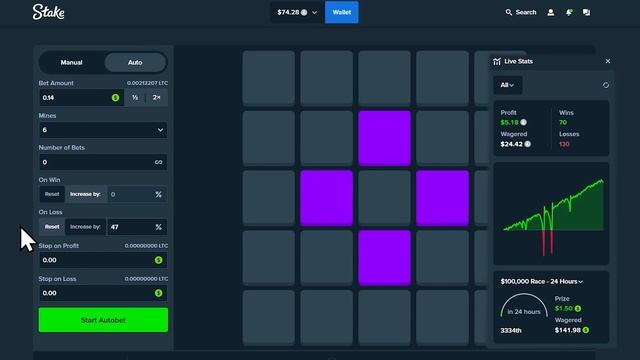Select the center tile of the grid

point(384,198)
